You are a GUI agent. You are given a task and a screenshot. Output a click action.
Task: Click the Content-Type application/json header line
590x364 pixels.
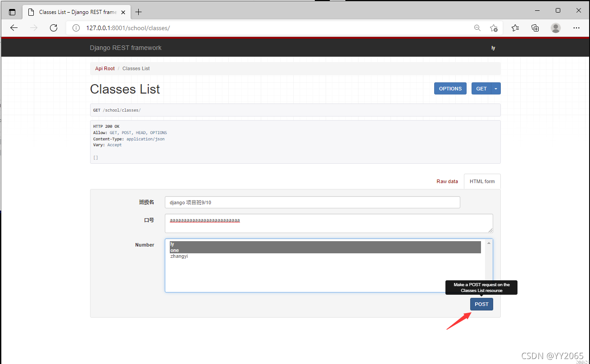pyautogui.click(x=129, y=139)
